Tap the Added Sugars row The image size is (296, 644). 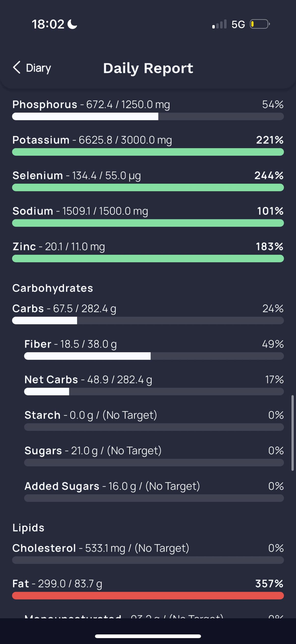pyautogui.click(x=154, y=491)
